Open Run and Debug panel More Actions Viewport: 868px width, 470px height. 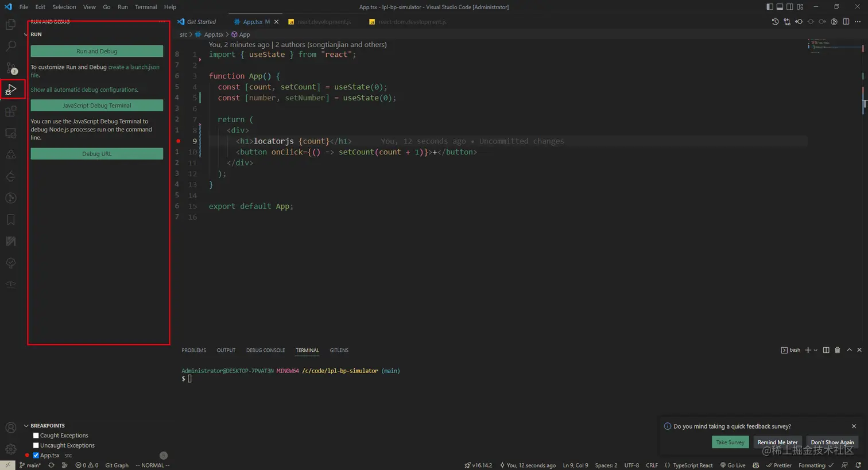pyautogui.click(x=162, y=22)
